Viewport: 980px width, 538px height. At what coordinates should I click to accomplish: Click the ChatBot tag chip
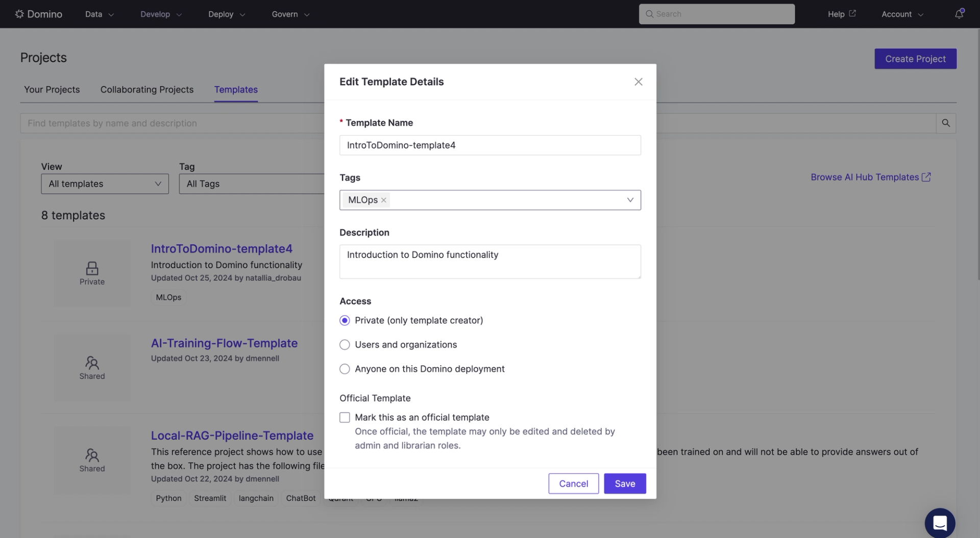pos(301,498)
